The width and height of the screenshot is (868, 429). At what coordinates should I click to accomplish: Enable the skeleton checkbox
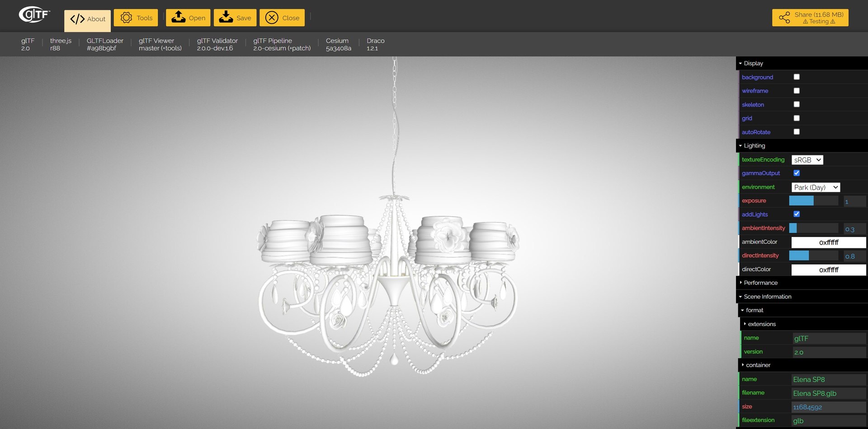797,104
